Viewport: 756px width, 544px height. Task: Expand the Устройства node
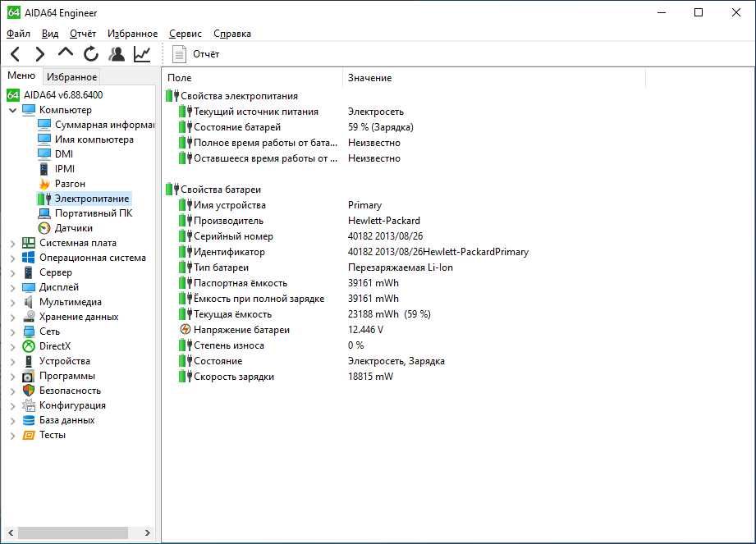coord(13,361)
